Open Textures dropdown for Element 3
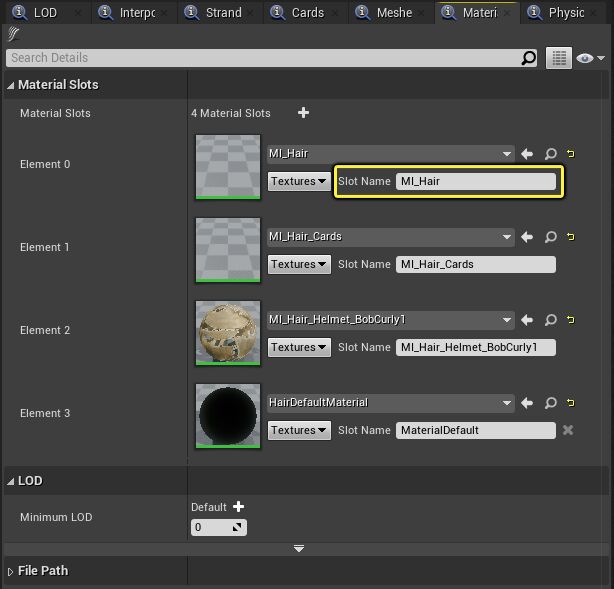The height and width of the screenshot is (589, 614). 299,430
